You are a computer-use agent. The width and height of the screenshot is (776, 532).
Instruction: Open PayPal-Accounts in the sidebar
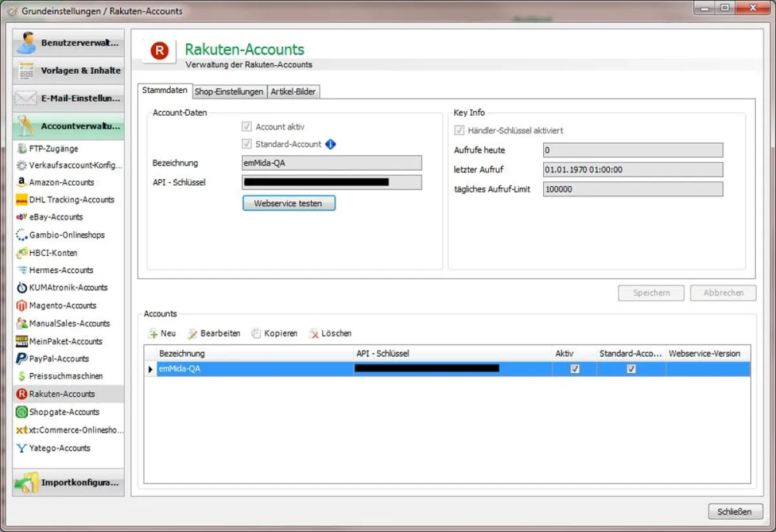(59, 359)
